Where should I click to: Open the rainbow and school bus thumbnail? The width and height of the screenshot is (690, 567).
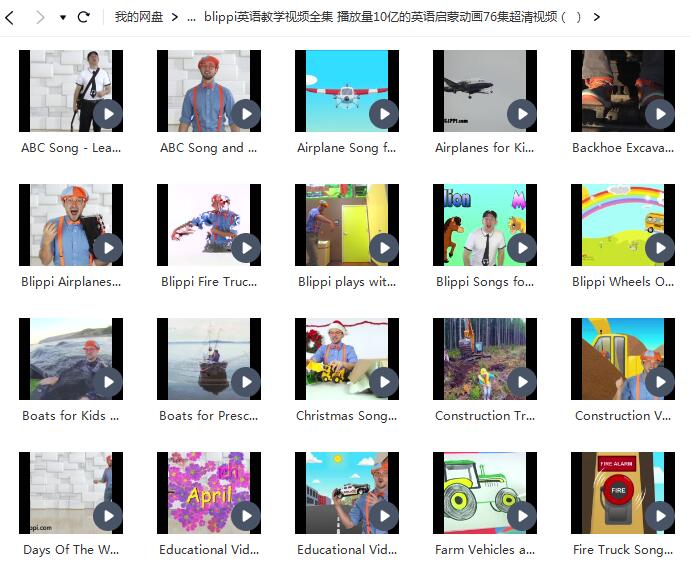[623, 225]
